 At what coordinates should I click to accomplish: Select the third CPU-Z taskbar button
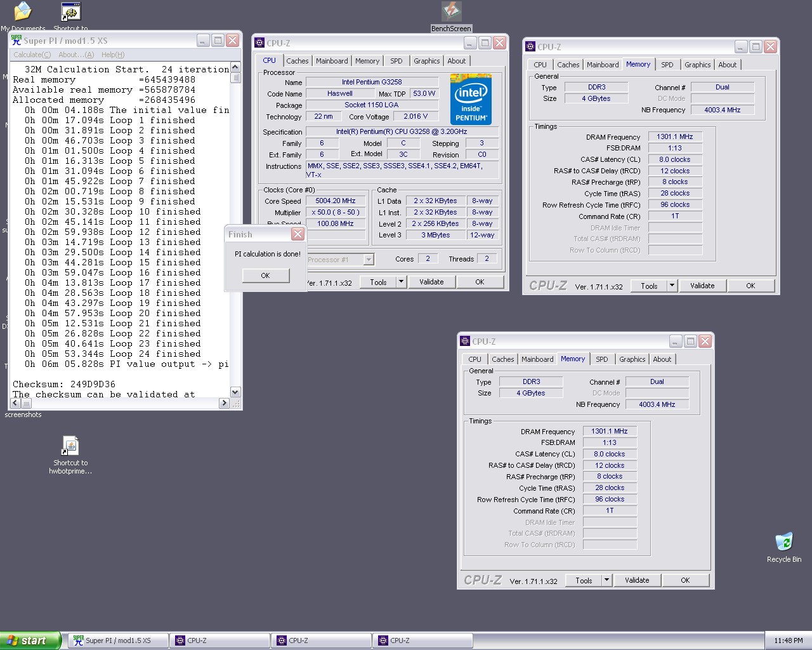pos(423,640)
